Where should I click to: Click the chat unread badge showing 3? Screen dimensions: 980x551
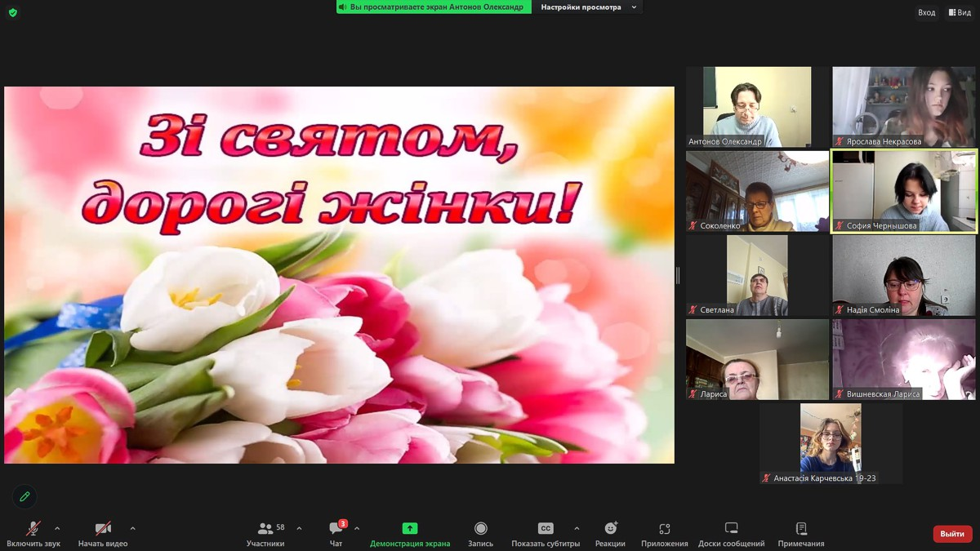[x=343, y=524]
